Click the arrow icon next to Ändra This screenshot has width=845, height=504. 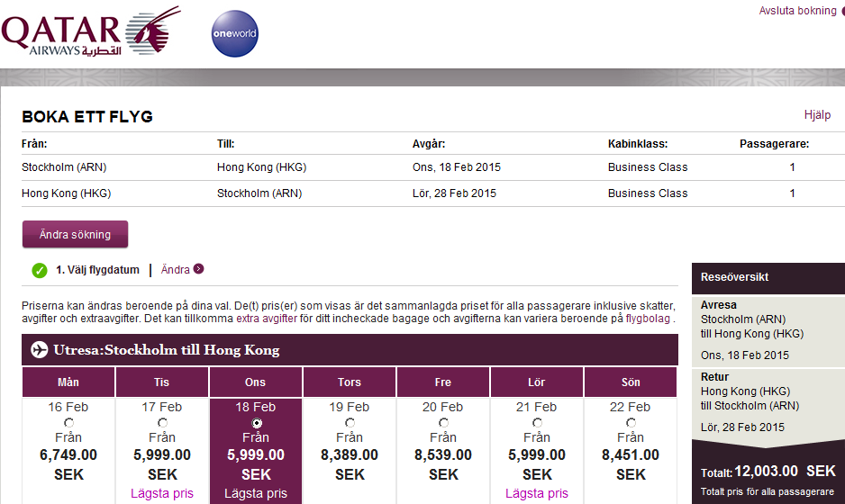[x=199, y=269]
